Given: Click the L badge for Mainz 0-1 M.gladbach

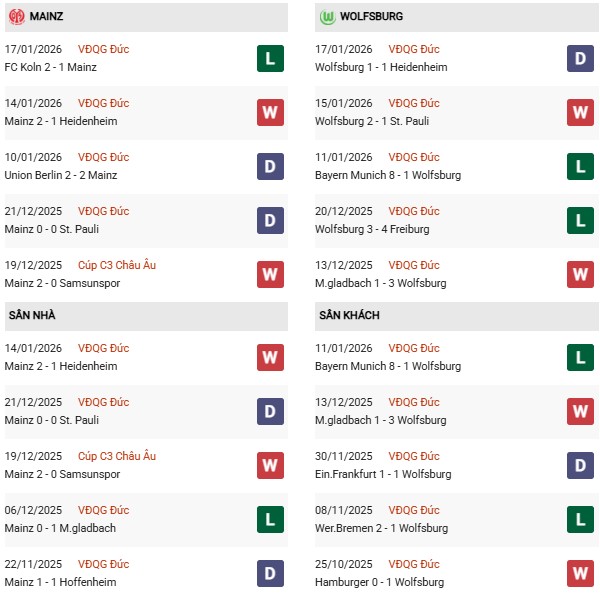Looking at the screenshot, I should pos(269,519).
